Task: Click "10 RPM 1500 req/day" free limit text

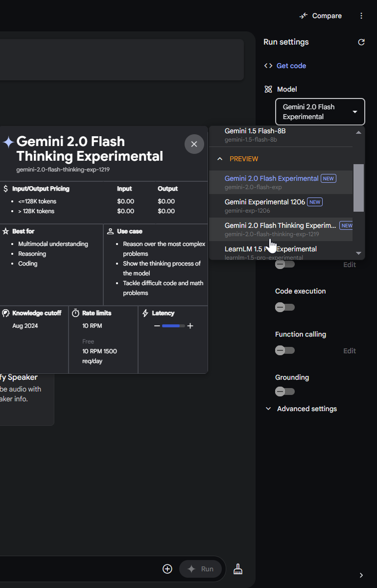Action: pos(99,356)
